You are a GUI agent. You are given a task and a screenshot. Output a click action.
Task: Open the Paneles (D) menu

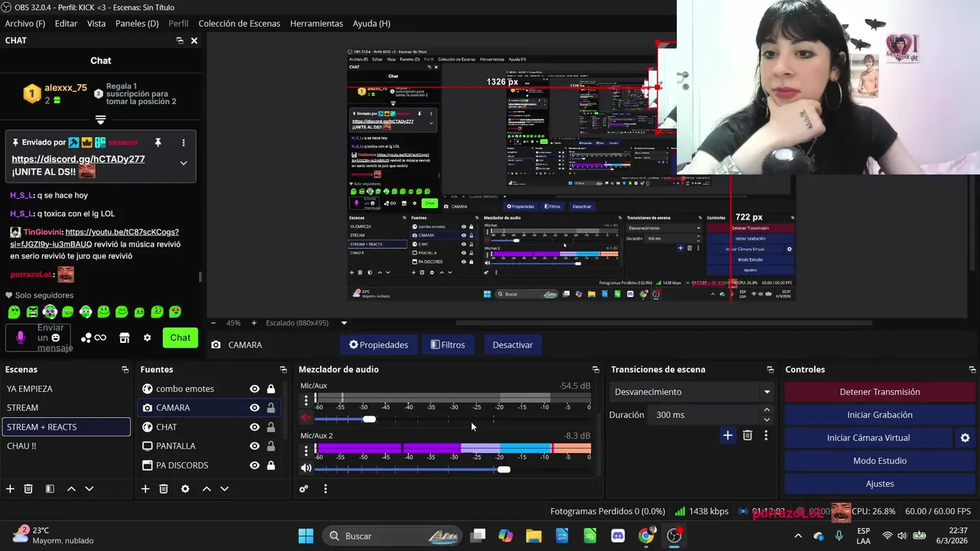[x=137, y=24]
